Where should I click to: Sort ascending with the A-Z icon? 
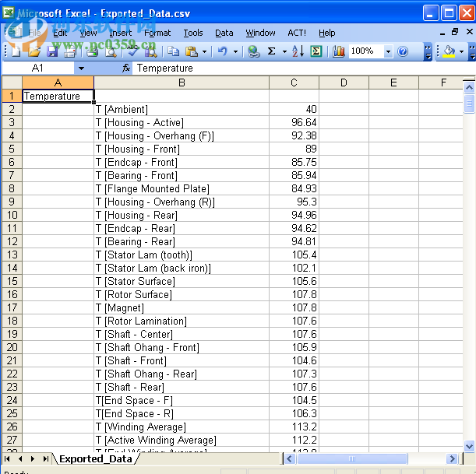(298, 51)
